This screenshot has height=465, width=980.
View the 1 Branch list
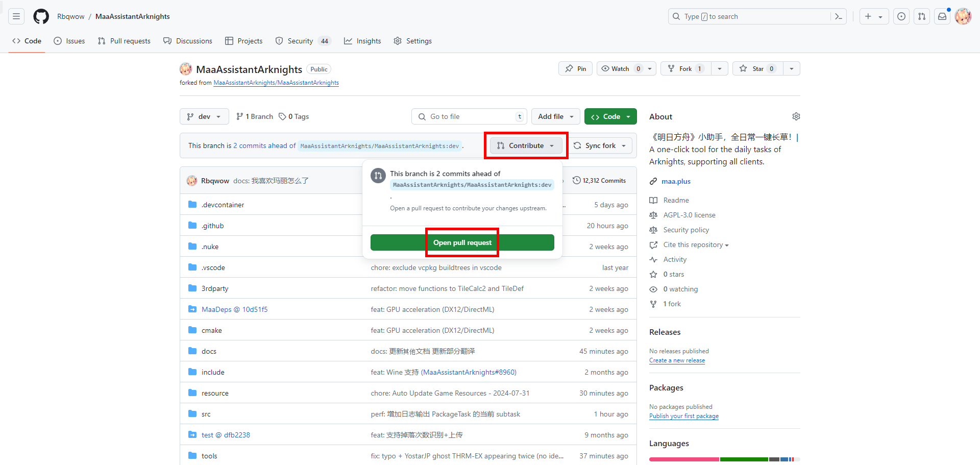(255, 116)
